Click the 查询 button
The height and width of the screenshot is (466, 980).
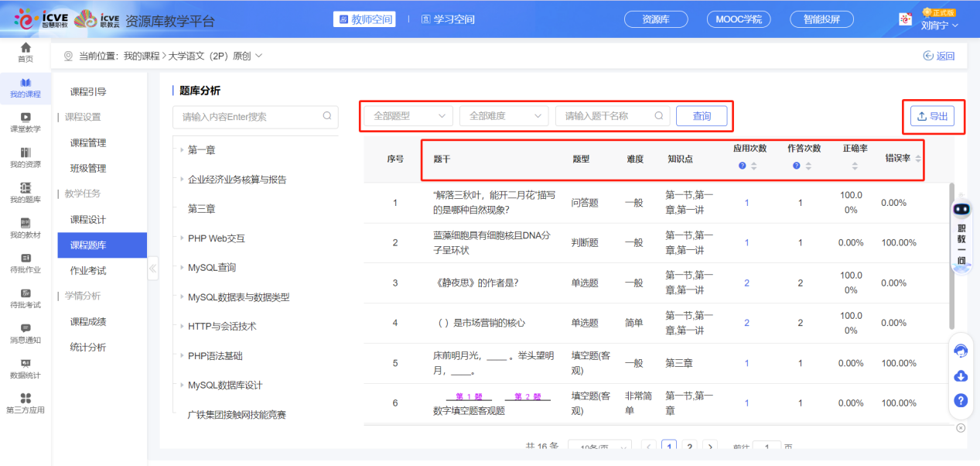[x=702, y=116]
